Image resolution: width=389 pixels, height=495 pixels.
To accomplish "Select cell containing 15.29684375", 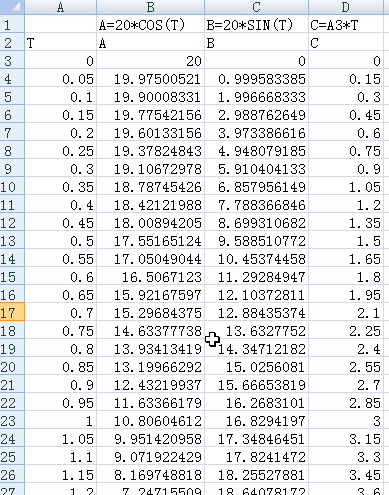I will [x=150, y=312].
